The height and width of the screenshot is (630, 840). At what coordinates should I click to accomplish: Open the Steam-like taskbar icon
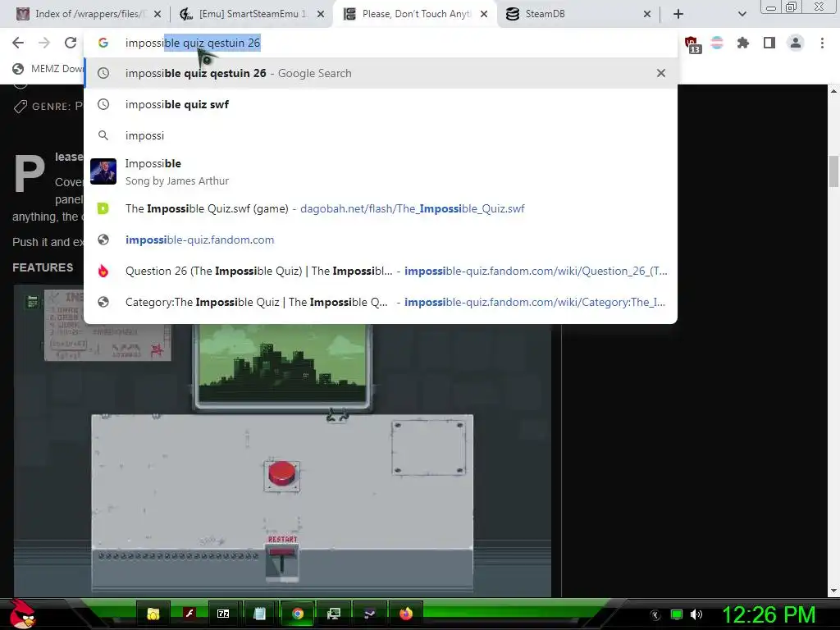point(369,614)
